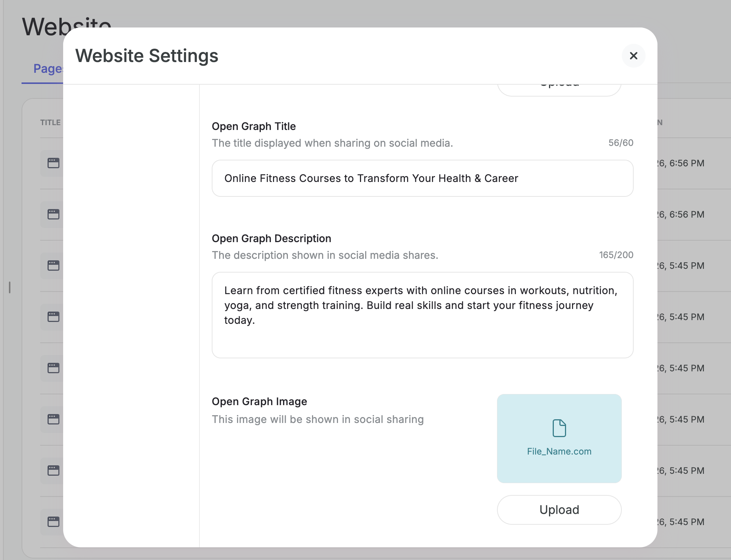This screenshot has width=731, height=560.
Task: Click the TITLE column header
Action: [50, 123]
